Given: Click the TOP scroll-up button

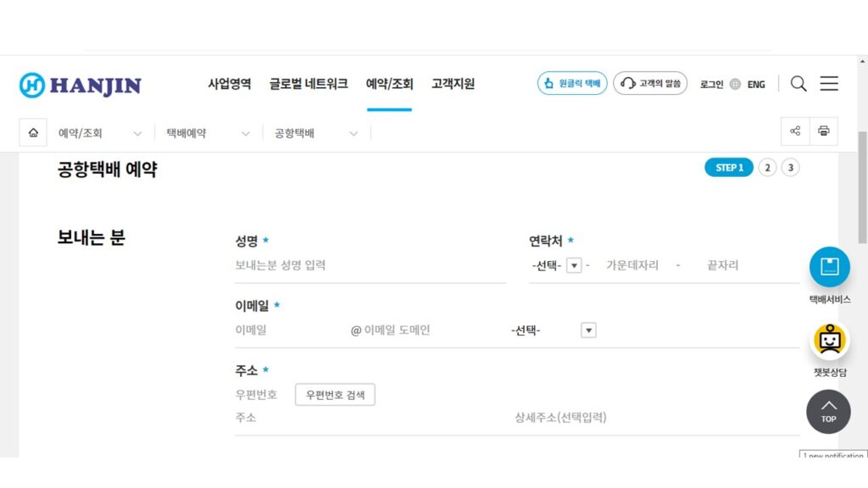Looking at the screenshot, I should 828,412.
